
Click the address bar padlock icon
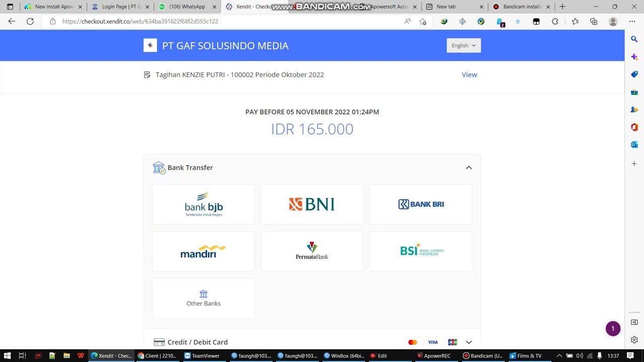tap(52, 22)
